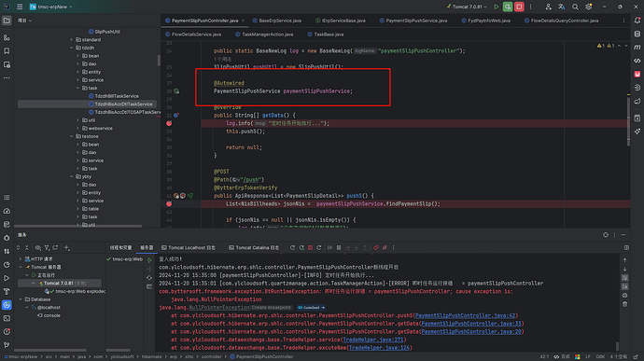Image resolution: width=644 pixels, height=361 pixels.
Task: Click the Run button in top toolbar
Action: pos(497,7)
